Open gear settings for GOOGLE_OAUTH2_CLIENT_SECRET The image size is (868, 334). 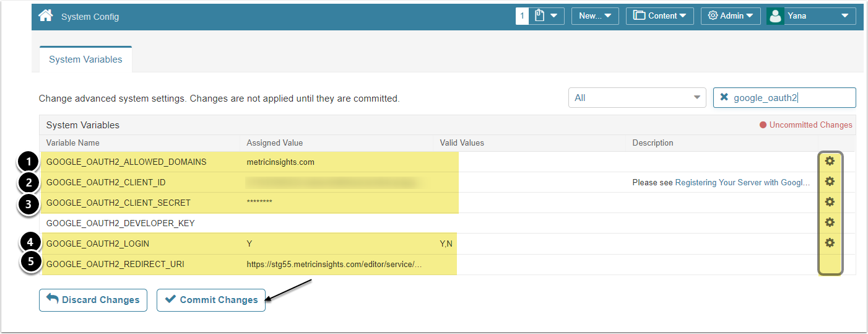click(x=830, y=202)
